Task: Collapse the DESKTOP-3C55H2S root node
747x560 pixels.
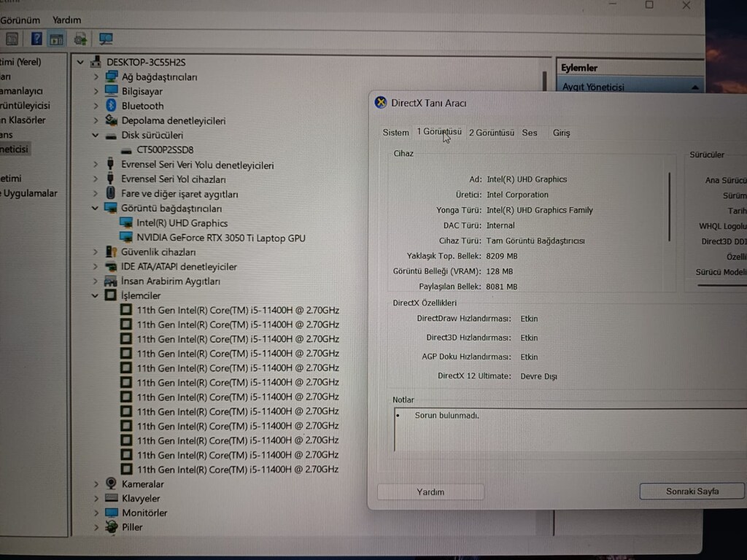Action: (x=80, y=63)
